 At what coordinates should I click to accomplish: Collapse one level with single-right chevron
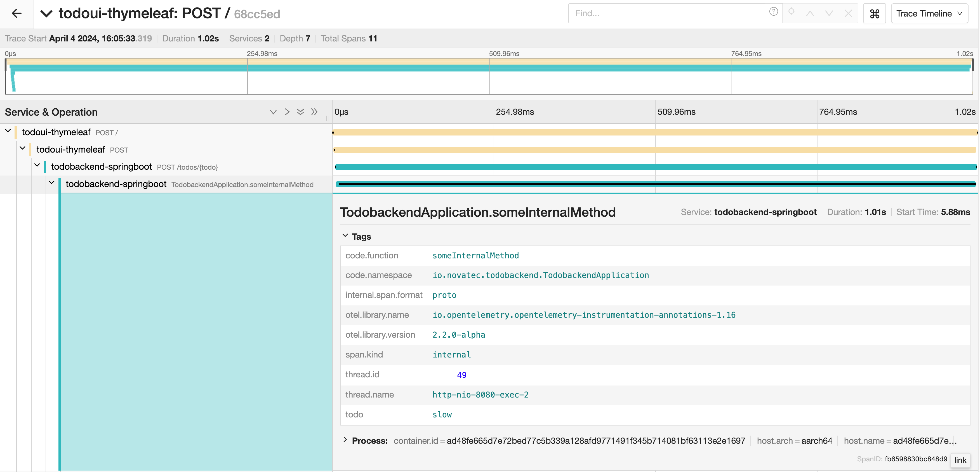[x=287, y=112]
